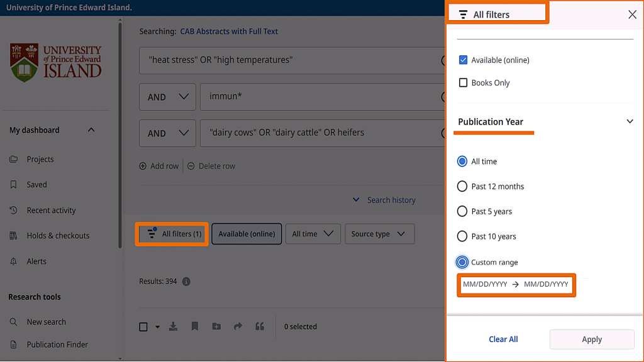The width and height of the screenshot is (644, 362).
Task: Select the Past 5 years radio button
Action: click(462, 212)
